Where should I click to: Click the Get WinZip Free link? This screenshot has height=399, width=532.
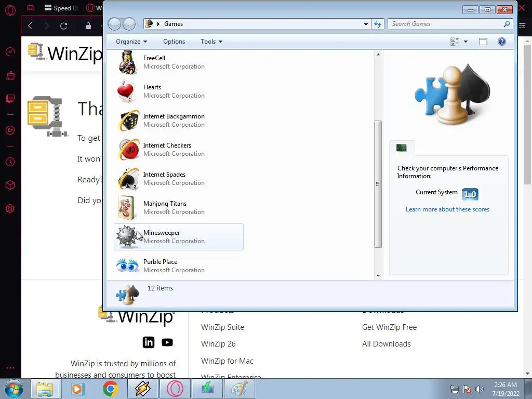[x=389, y=327]
